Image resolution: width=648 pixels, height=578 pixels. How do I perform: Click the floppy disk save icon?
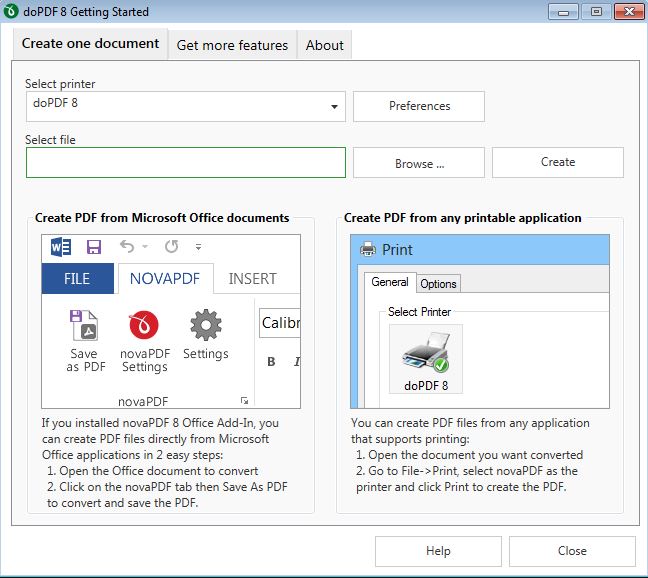tap(94, 247)
